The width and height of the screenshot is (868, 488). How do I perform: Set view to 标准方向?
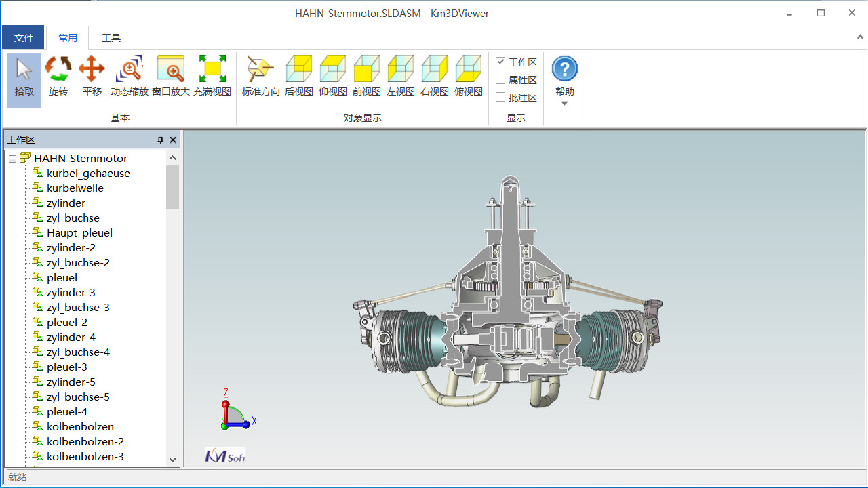coord(260,78)
